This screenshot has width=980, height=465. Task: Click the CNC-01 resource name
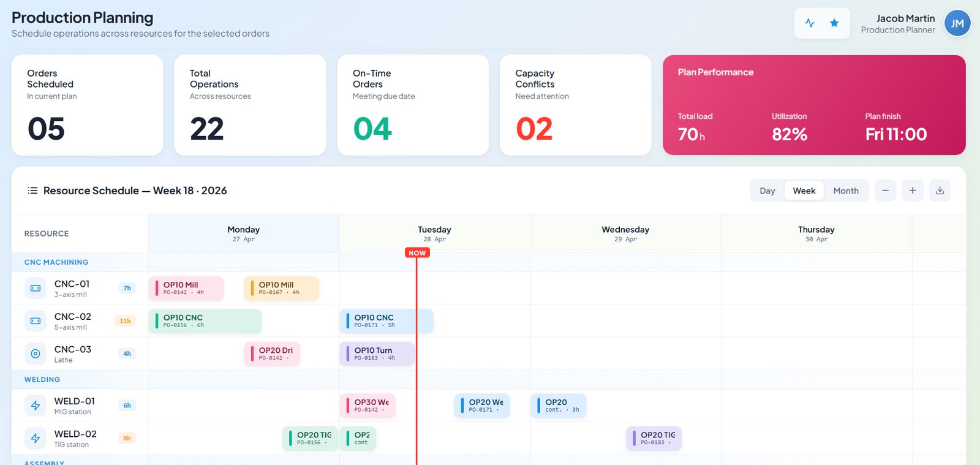tap(72, 284)
